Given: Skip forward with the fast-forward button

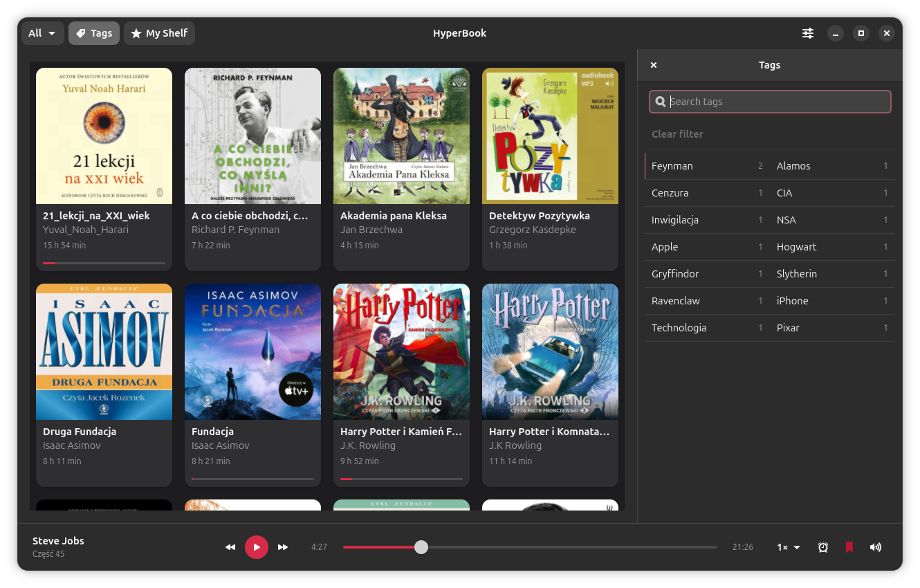Looking at the screenshot, I should pos(283,547).
